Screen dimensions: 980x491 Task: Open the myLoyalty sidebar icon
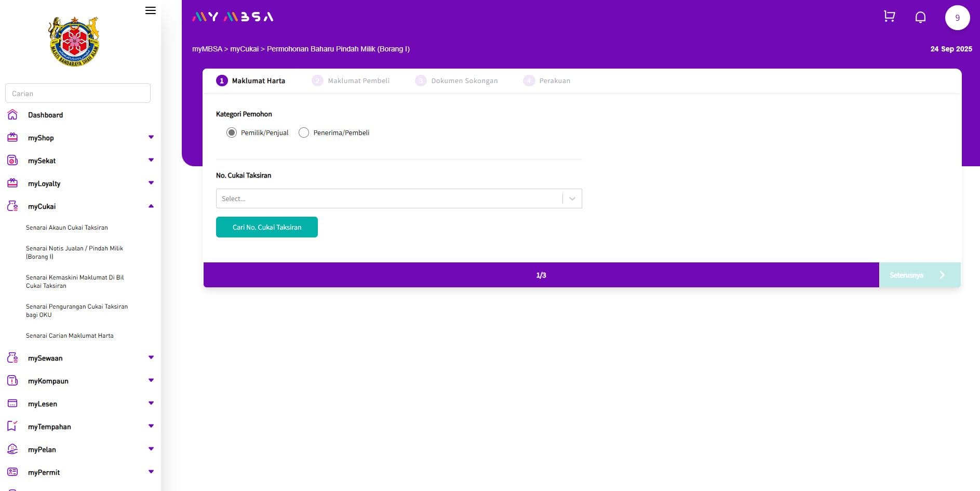tap(12, 183)
